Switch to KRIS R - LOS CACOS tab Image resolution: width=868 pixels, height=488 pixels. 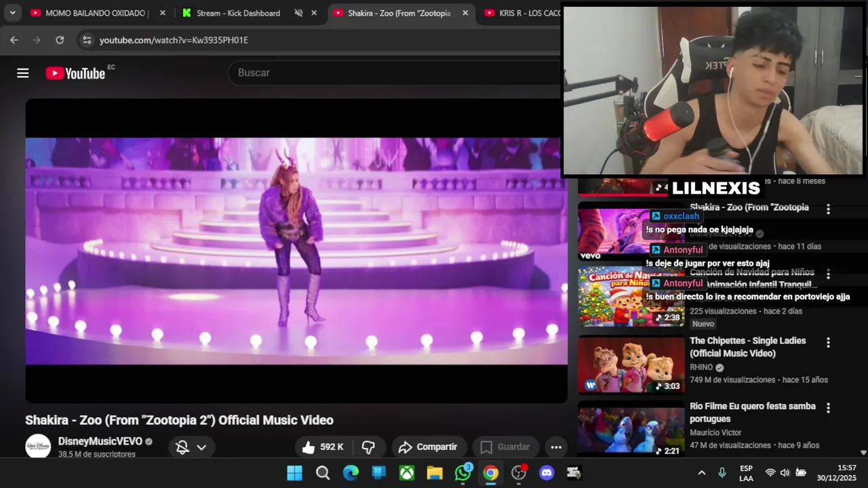coord(522,13)
